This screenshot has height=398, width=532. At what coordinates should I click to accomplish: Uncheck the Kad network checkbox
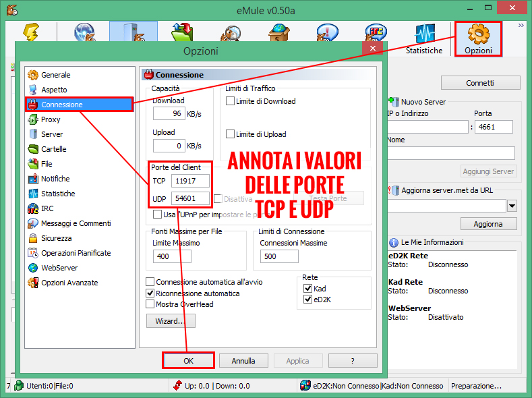tap(307, 289)
